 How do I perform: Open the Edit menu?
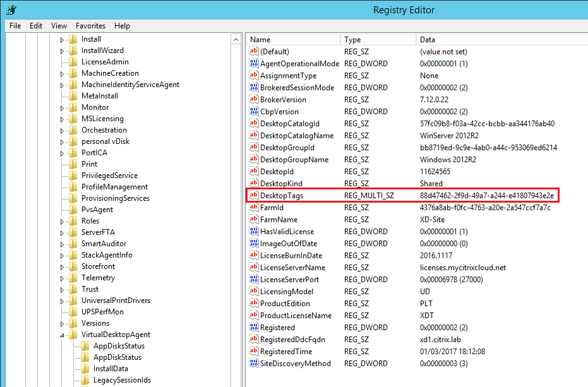36,26
